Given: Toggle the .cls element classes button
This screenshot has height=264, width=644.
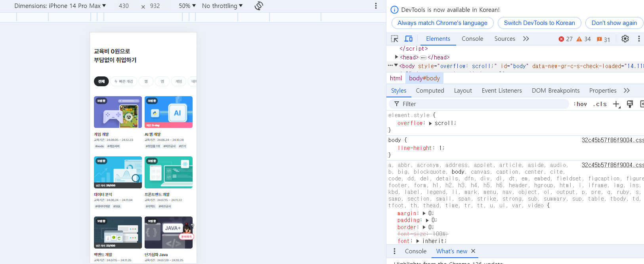Looking at the screenshot, I should [600, 104].
